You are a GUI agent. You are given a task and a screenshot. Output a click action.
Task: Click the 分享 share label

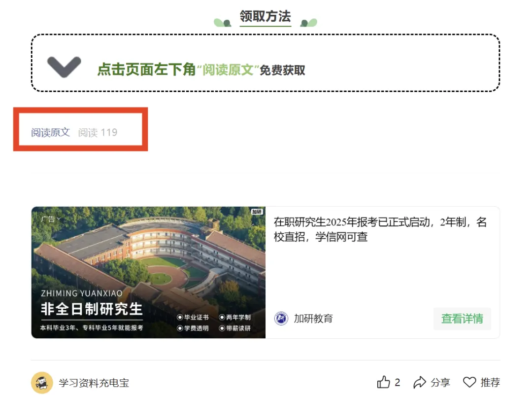click(x=440, y=382)
